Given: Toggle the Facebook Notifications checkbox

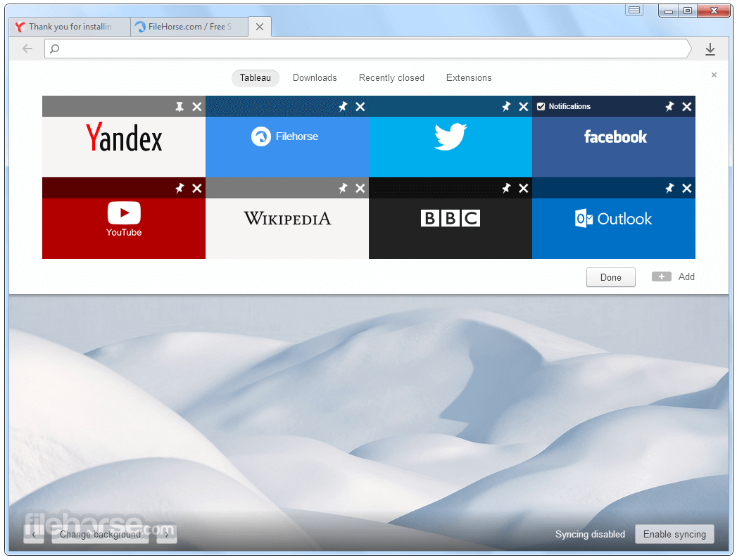Looking at the screenshot, I should point(541,107).
